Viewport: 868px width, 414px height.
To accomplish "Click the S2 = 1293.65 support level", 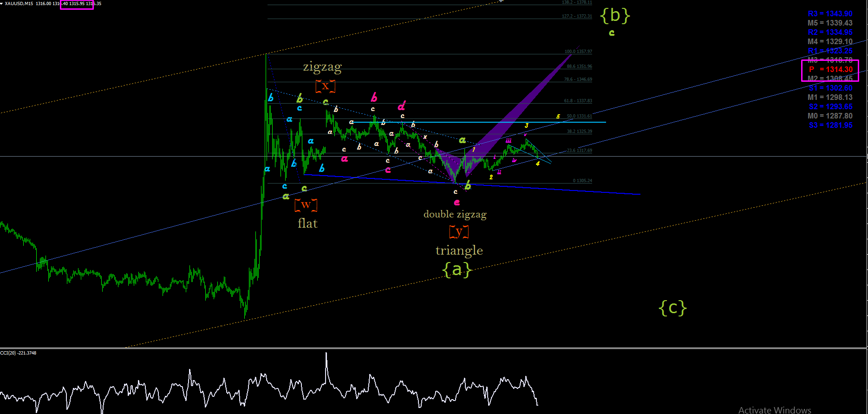I will coord(830,106).
